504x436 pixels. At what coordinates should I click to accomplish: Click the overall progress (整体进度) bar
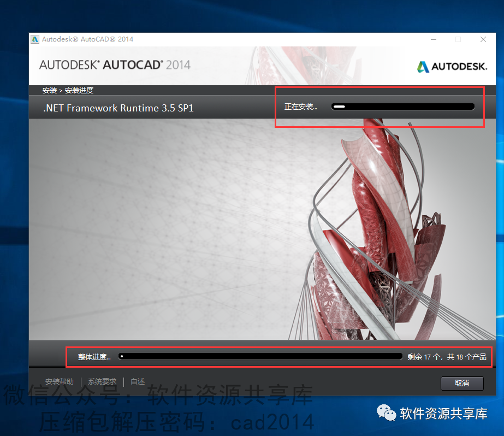coord(260,356)
